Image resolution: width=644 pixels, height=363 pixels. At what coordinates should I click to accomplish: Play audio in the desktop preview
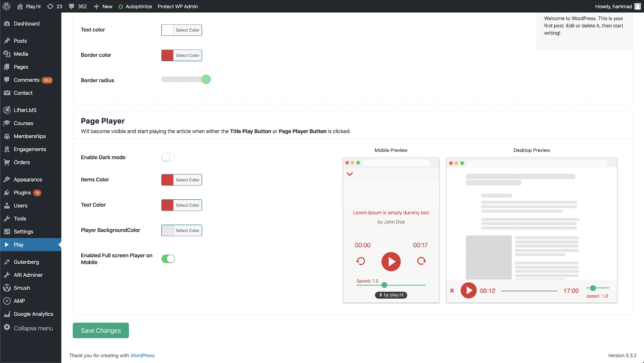coord(469,290)
